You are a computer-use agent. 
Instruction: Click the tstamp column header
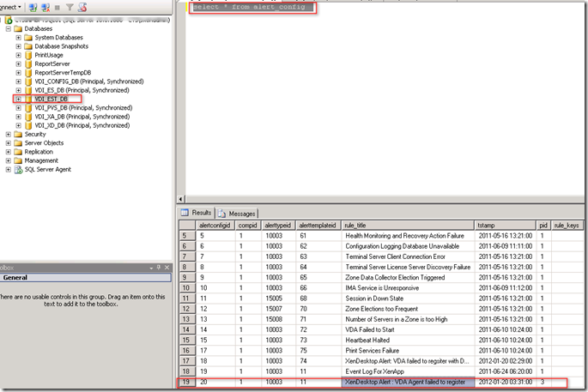505,226
